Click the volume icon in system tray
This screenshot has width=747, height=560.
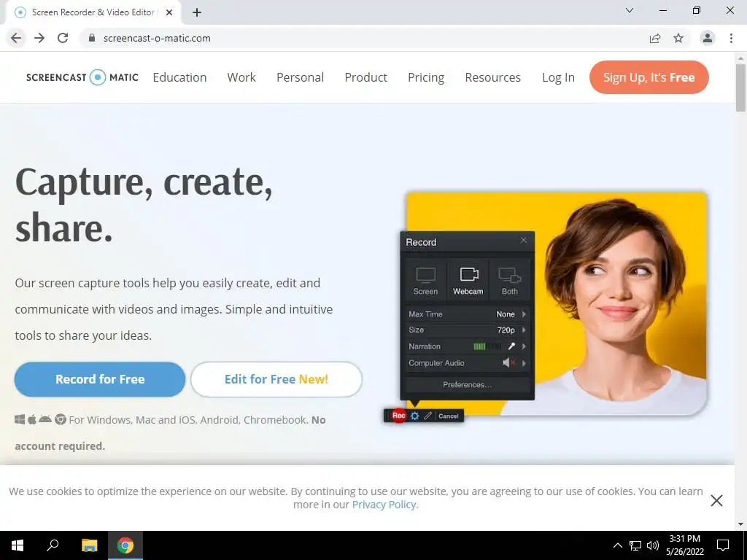tap(653, 545)
